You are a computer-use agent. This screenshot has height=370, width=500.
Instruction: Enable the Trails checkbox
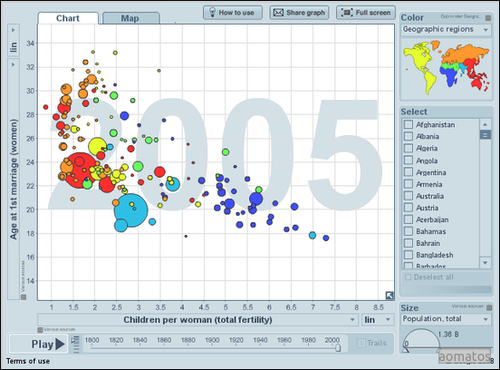pos(361,343)
